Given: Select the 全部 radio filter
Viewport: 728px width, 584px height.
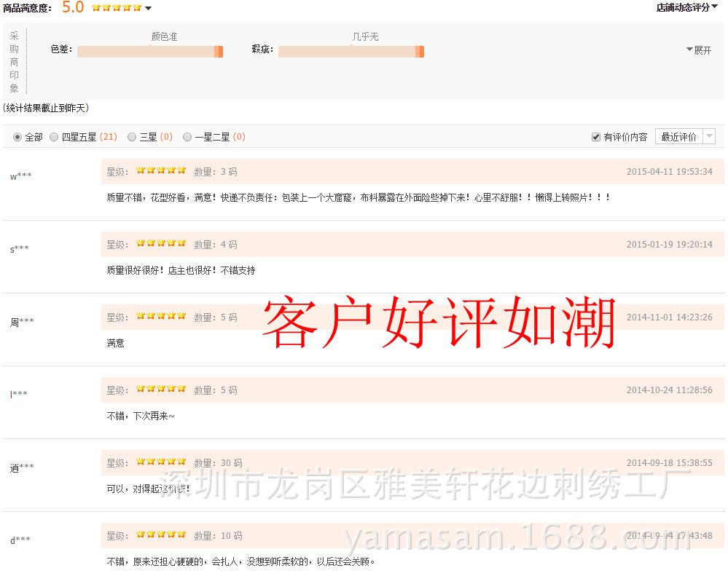Looking at the screenshot, I should pos(17,137).
